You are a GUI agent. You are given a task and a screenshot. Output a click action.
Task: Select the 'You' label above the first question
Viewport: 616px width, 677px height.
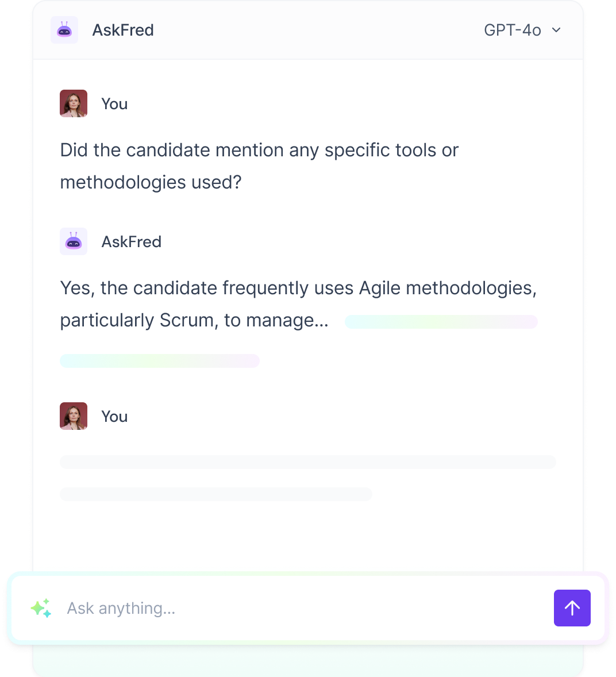114,103
